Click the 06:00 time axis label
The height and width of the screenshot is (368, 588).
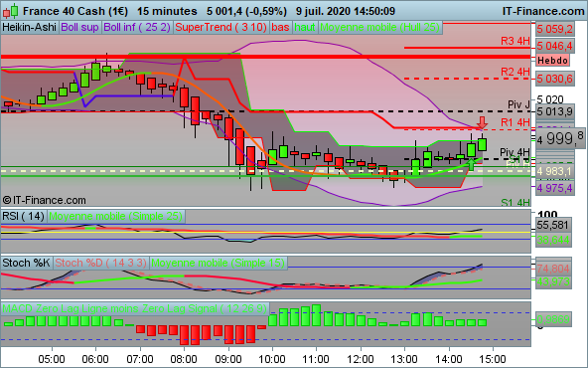point(95,359)
